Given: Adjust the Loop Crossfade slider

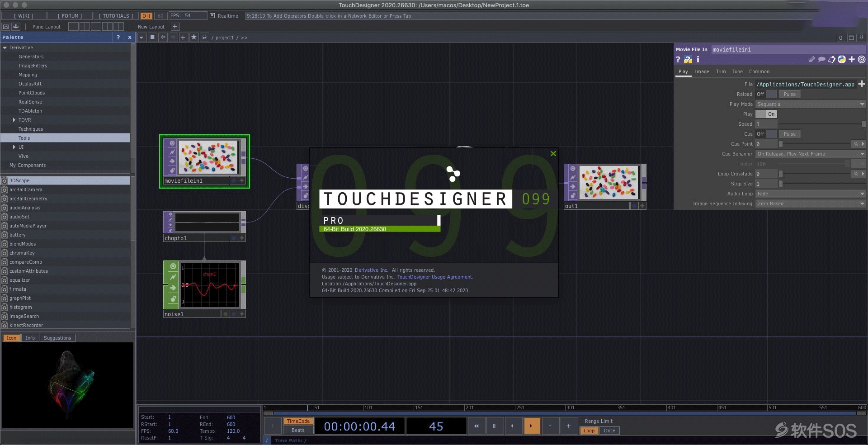Looking at the screenshot, I should tap(814, 174).
